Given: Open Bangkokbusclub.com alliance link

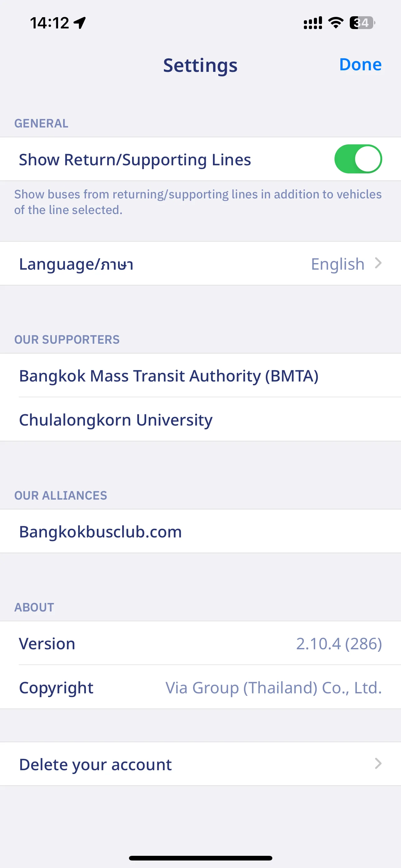Looking at the screenshot, I should click(200, 531).
